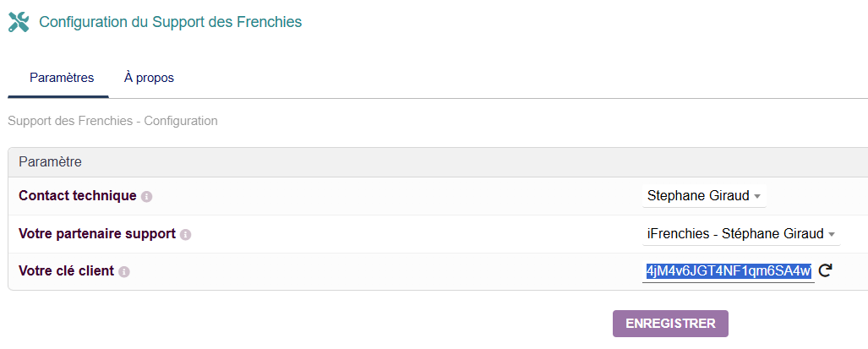868x349 pixels.
Task: Click the Contact technique label
Action: [x=77, y=196]
